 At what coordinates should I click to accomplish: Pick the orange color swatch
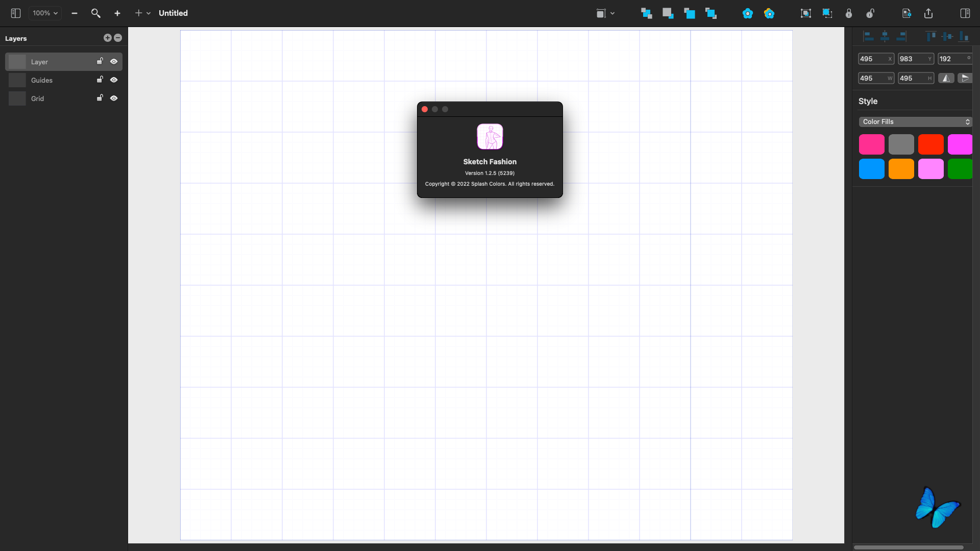901,169
